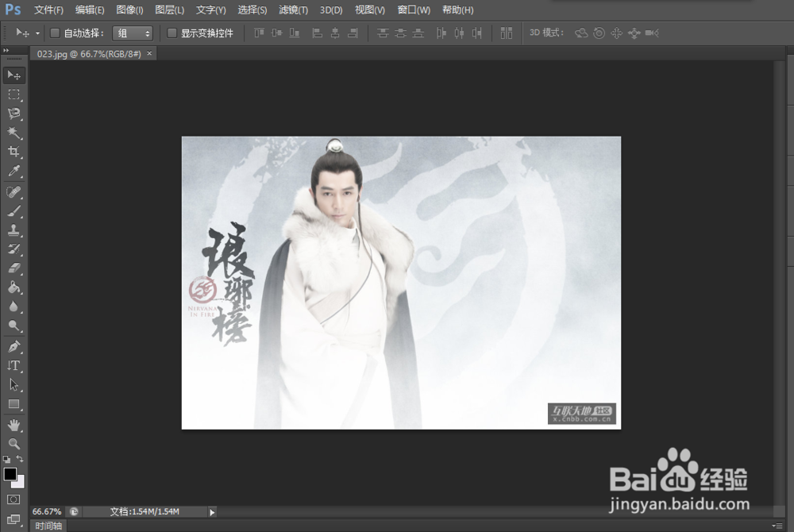Pan 3D object mode icon
The width and height of the screenshot is (794, 532).
point(616,33)
